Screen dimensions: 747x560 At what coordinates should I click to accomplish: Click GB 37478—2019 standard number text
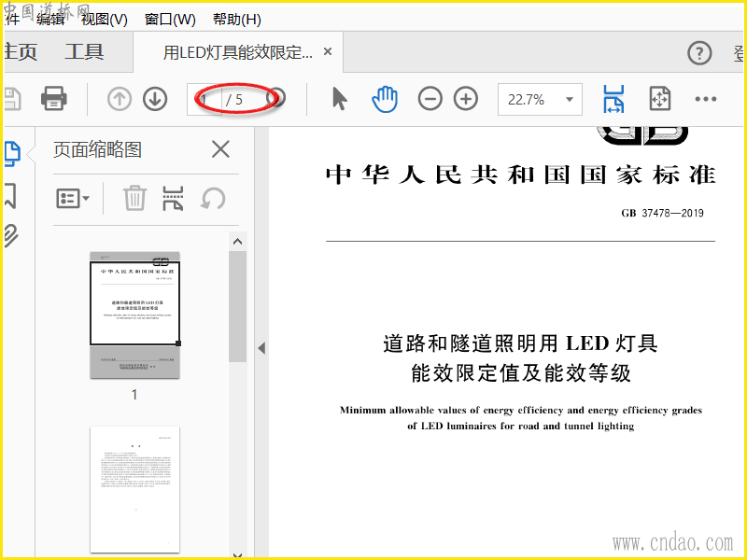point(662,213)
